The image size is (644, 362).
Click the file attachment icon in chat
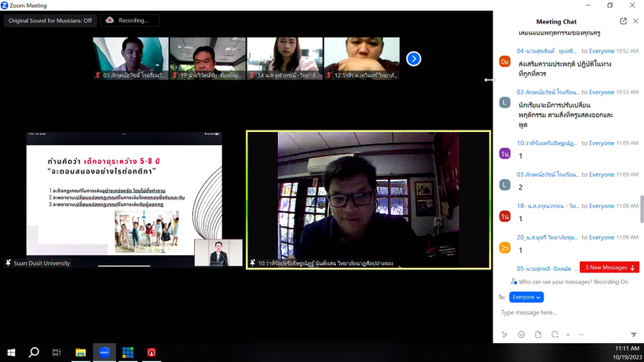[538, 335]
